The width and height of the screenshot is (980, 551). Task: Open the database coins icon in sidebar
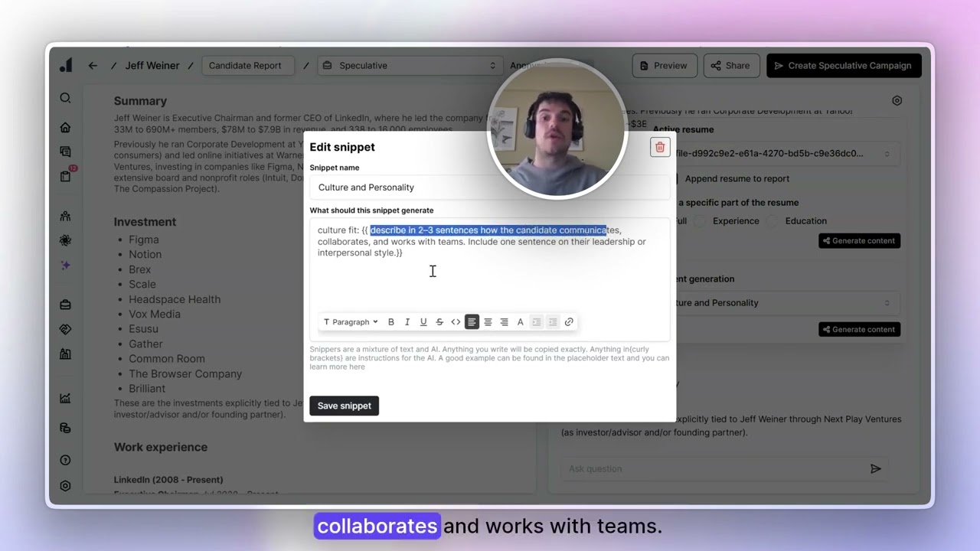[x=65, y=428]
